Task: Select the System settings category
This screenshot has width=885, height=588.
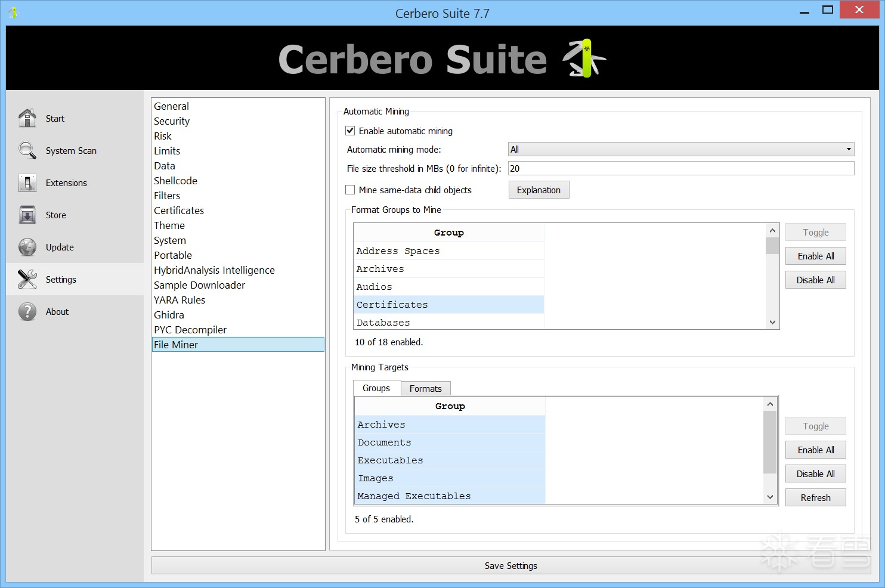Action: (x=238, y=240)
